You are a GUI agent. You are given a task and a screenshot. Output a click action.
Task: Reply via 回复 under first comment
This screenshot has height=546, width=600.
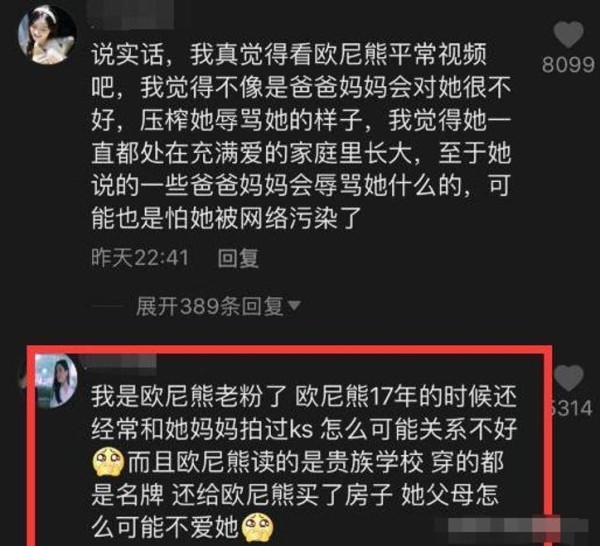click(238, 258)
